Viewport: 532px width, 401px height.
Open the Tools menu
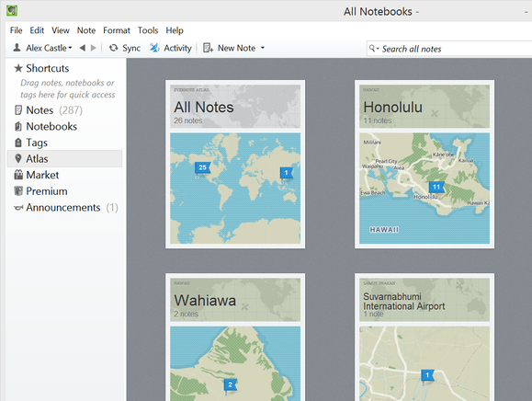coord(148,30)
